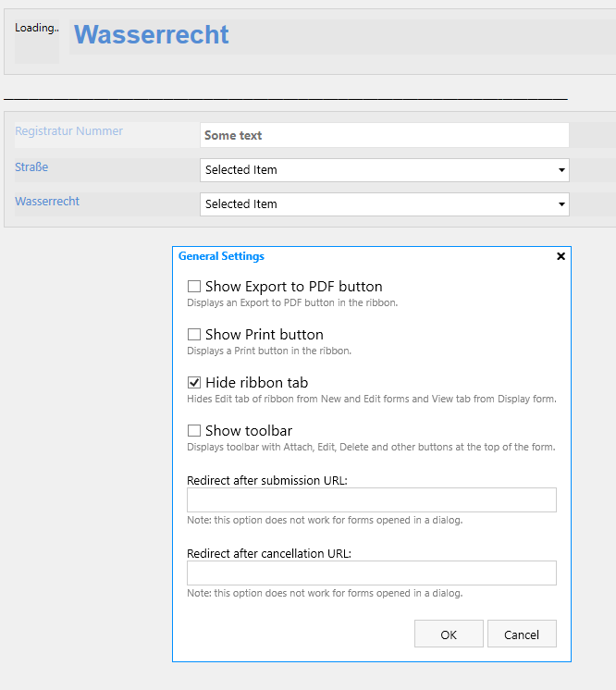
Task: Click 'Displays a Print button in the ribbon' text
Action: point(269,351)
